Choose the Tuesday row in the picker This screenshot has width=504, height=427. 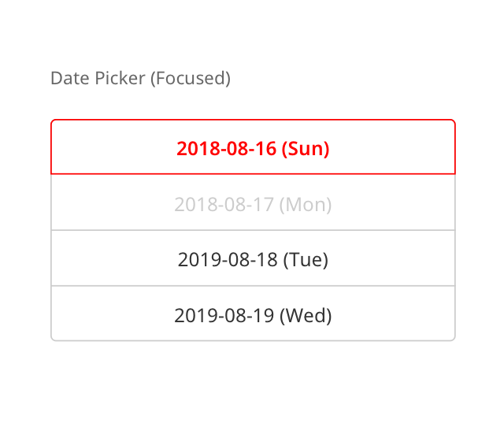click(x=253, y=260)
